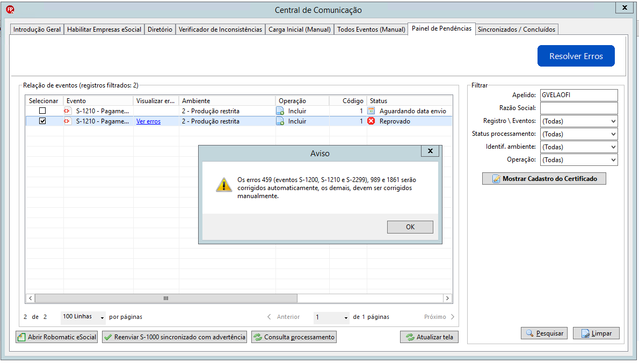Open the Verificador de Inconsistências tab
Viewport: 639px width, 364px height.
click(x=221, y=30)
